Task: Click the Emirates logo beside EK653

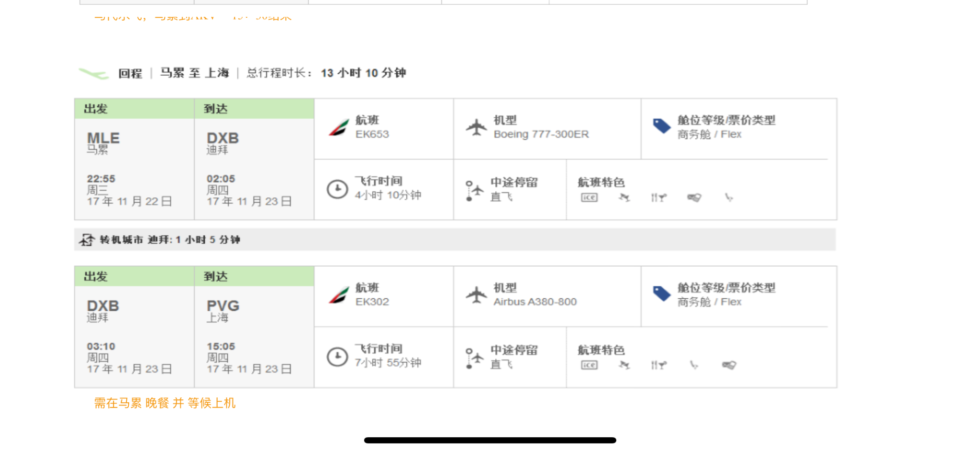Action: coord(339,127)
